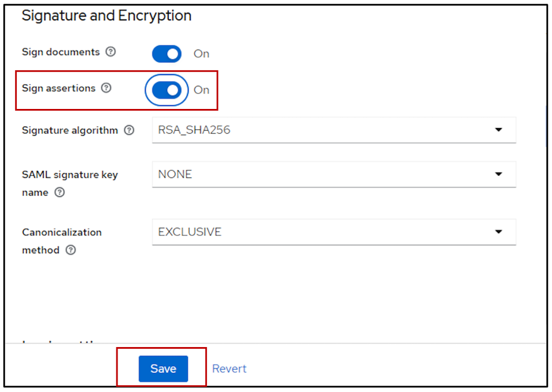The width and height of the screenshot is (552, 392).
Task: Open the Signature algorithm help tooltip icon
Action: 129,130
